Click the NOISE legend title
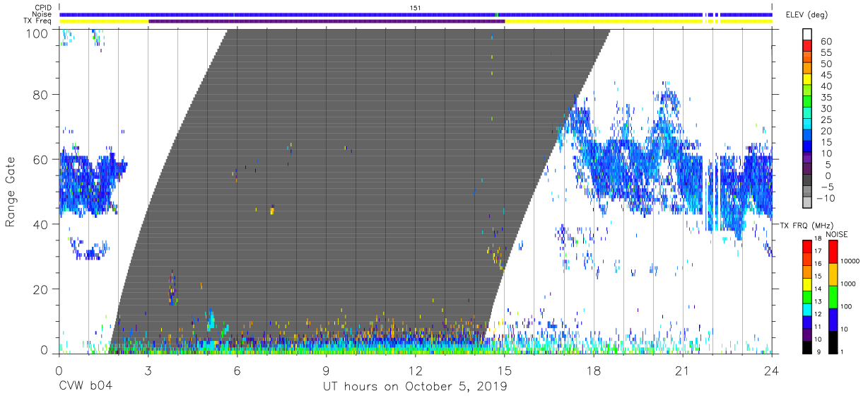 pos(836,234)
